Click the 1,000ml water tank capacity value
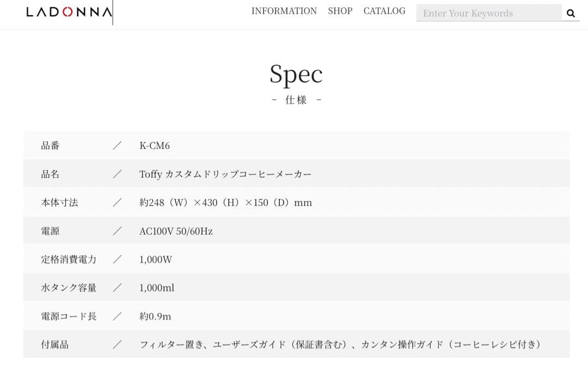588x379 pixels. [157, 288]
